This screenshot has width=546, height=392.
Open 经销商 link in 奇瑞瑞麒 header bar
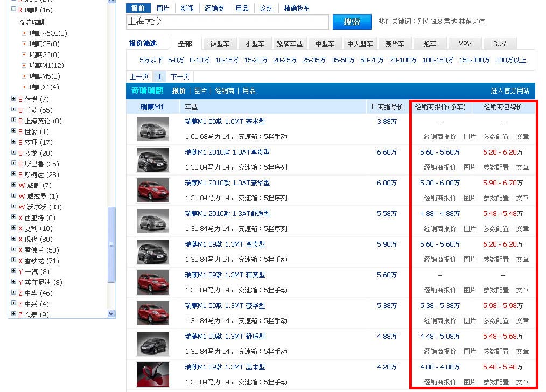click(225, 91)
